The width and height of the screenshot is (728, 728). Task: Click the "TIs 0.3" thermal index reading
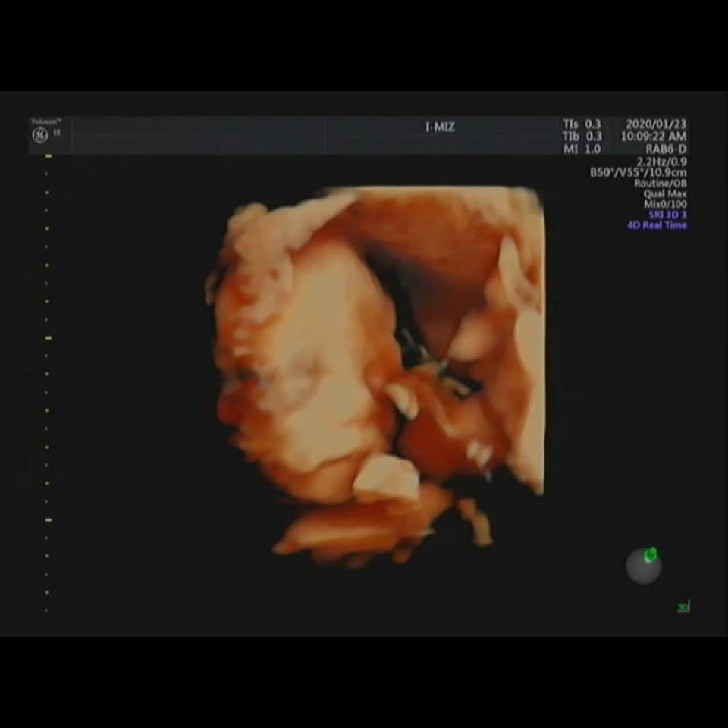pos(582,124)
